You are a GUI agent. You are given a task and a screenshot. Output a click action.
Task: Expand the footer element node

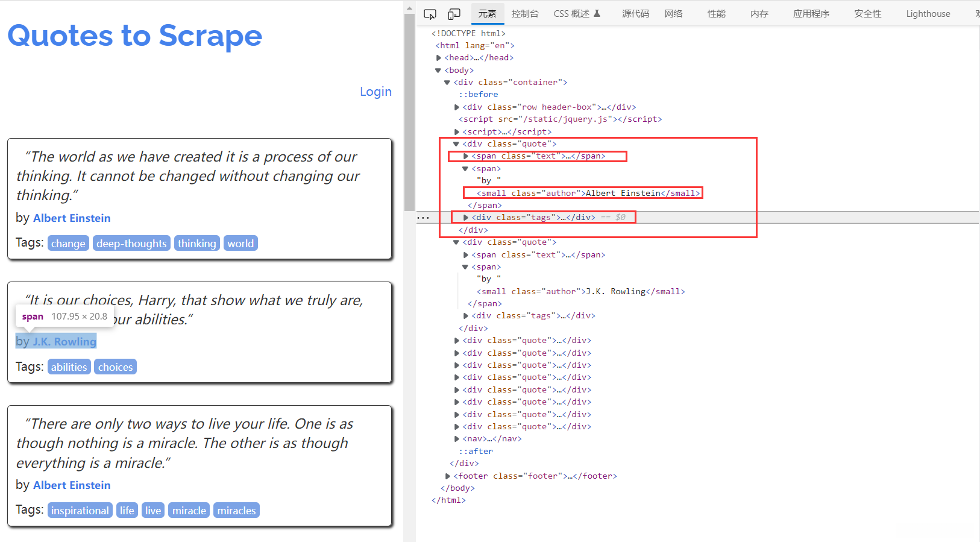point(448,476)
